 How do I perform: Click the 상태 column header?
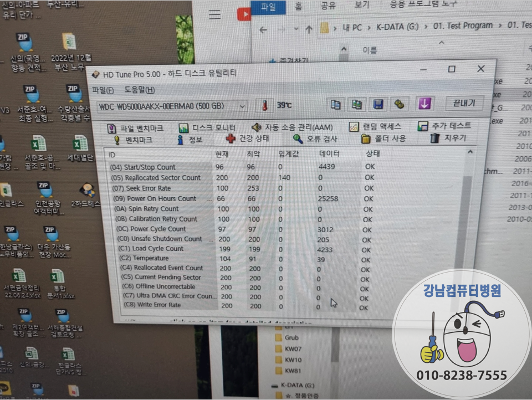coord(372,153)
